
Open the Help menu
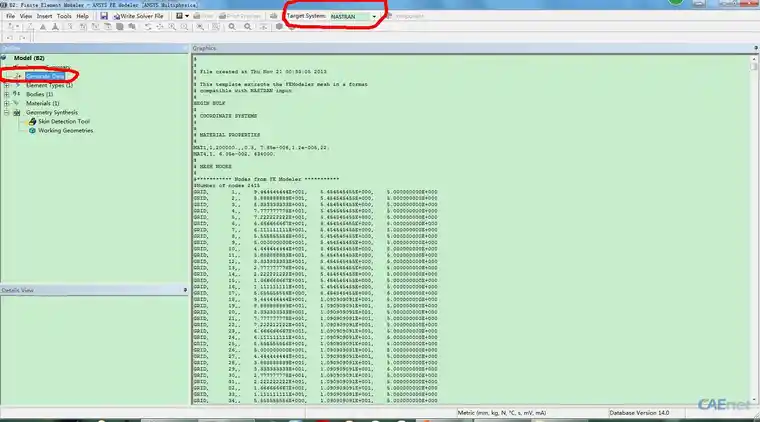click(x=82, y=16)
